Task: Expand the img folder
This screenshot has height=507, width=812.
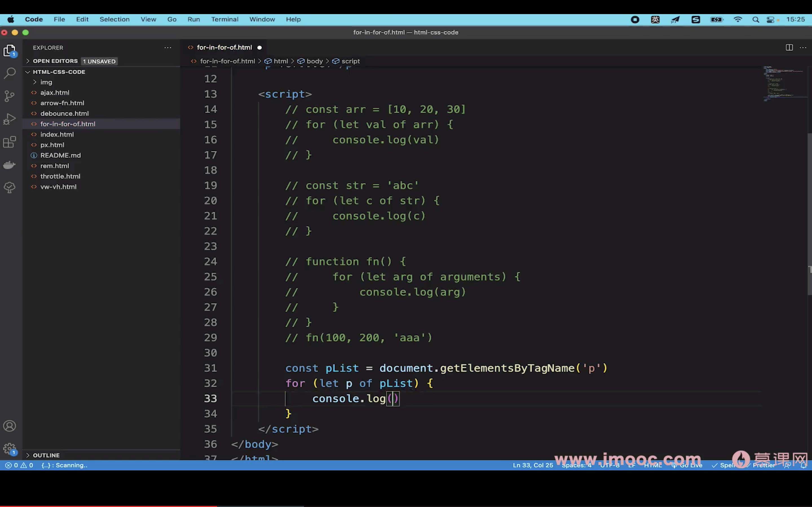Action: [46, 82]
